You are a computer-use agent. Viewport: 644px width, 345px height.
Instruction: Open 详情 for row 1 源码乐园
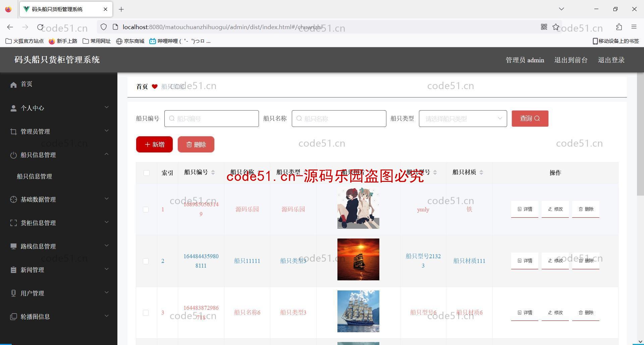525,209
